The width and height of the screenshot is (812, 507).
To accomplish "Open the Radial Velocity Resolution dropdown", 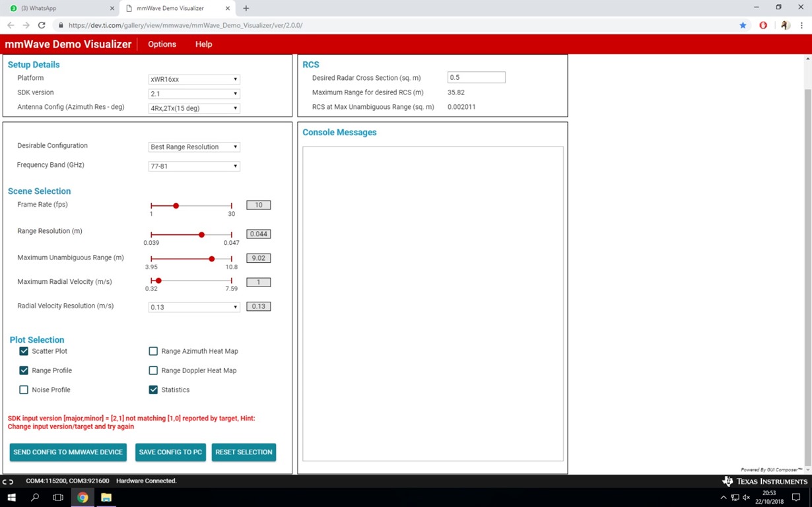I will [x=194, y=307].
